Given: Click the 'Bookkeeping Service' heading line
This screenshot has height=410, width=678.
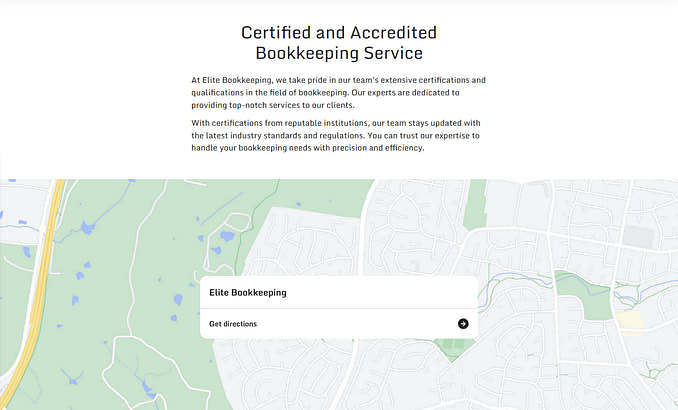Looking at the screenshot, I should (x=339, y=53).
